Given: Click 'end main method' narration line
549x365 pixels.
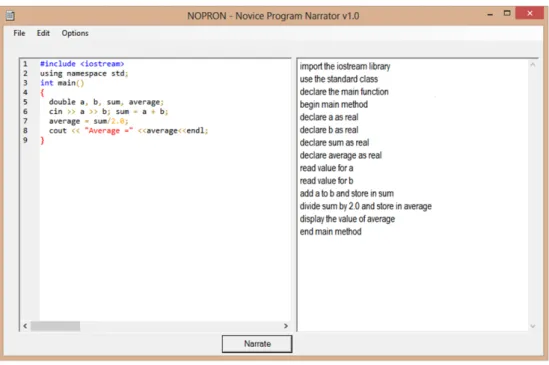Looking at the screenshot, I should pyautogui.click(x=331, y=232).
